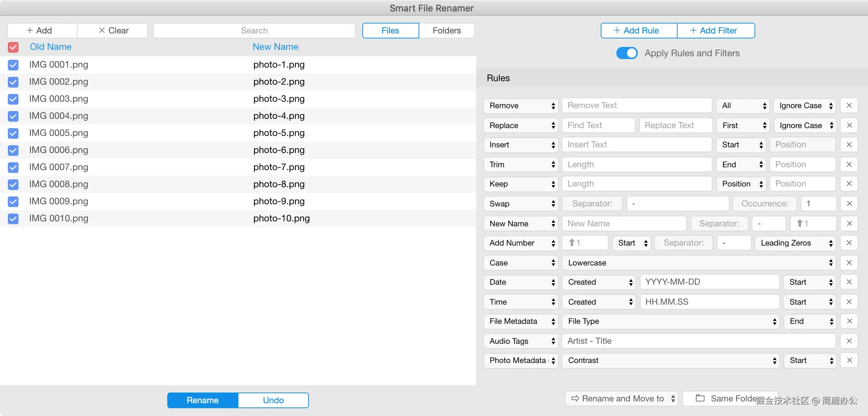Remove the Remove rule with its X
The width and height of the screenshot is (868, 416).
pyautogui.click(x=849, y=106)
